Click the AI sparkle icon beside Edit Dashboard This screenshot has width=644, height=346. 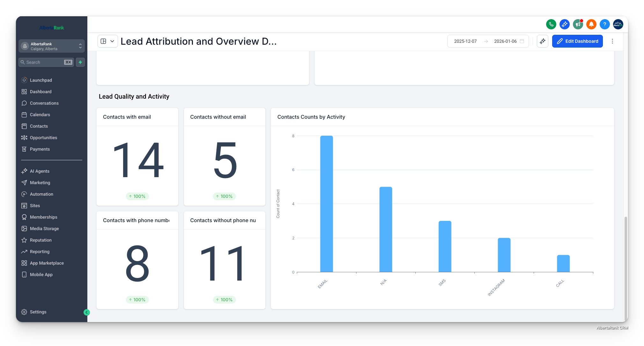542,41
